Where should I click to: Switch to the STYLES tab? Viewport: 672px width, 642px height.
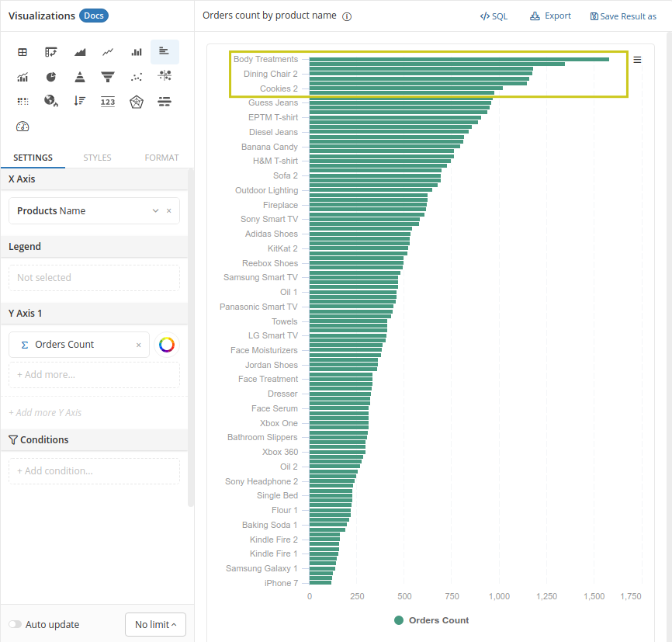pyautogui.click(x=97, y=158)
